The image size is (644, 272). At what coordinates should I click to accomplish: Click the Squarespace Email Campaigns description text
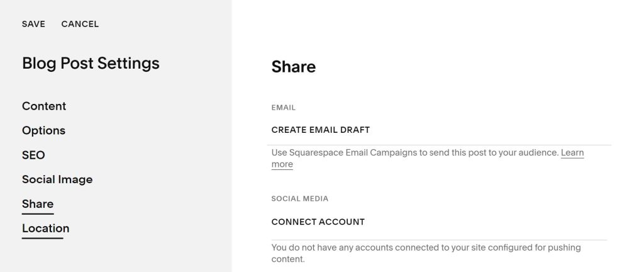(415, 153)
